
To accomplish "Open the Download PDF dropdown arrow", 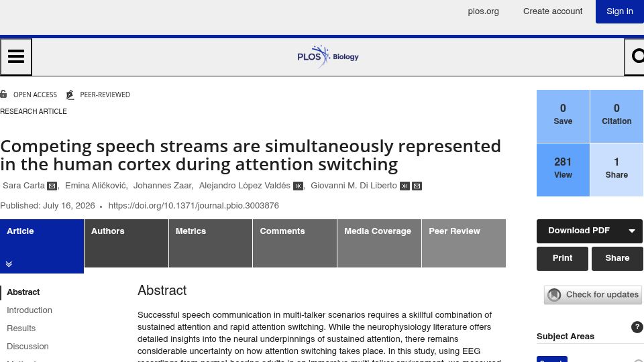I will (x=632, y=231).
